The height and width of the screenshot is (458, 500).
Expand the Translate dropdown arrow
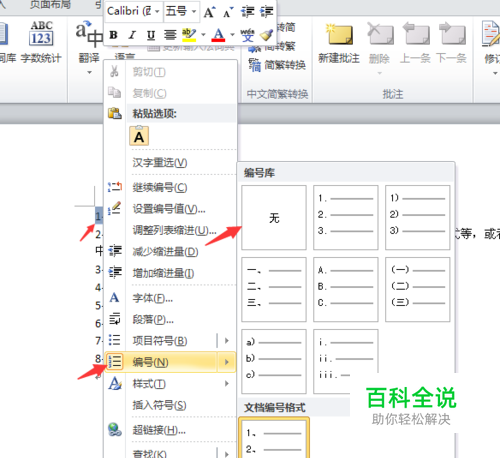[x=89, y=72]
